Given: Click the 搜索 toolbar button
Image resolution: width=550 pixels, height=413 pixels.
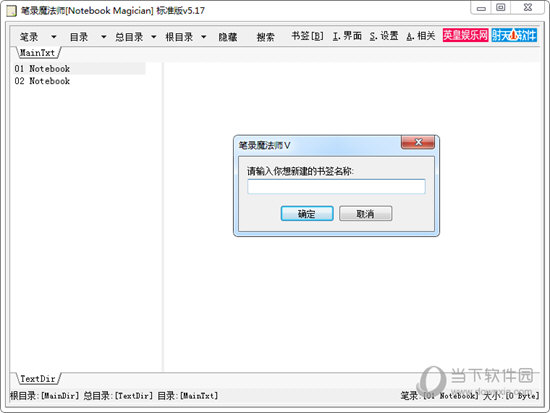Looking at the screenshot, I should coord(266,36).
